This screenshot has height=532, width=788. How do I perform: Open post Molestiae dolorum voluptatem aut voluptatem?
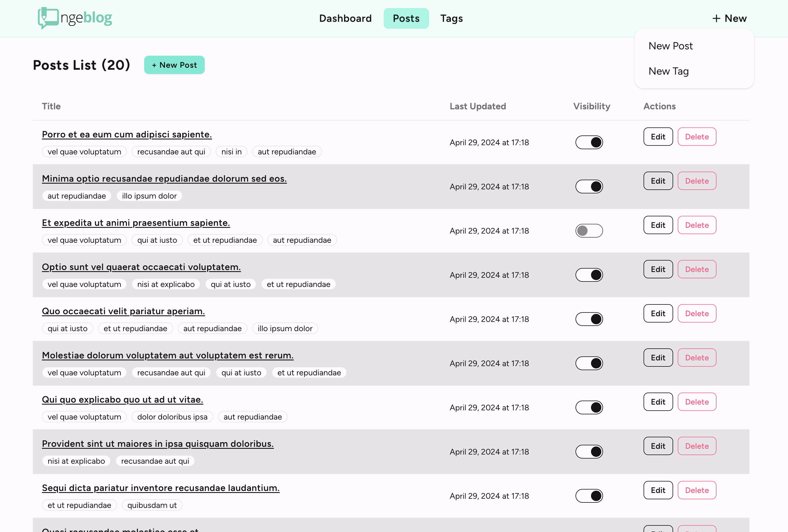coord(167,356)
